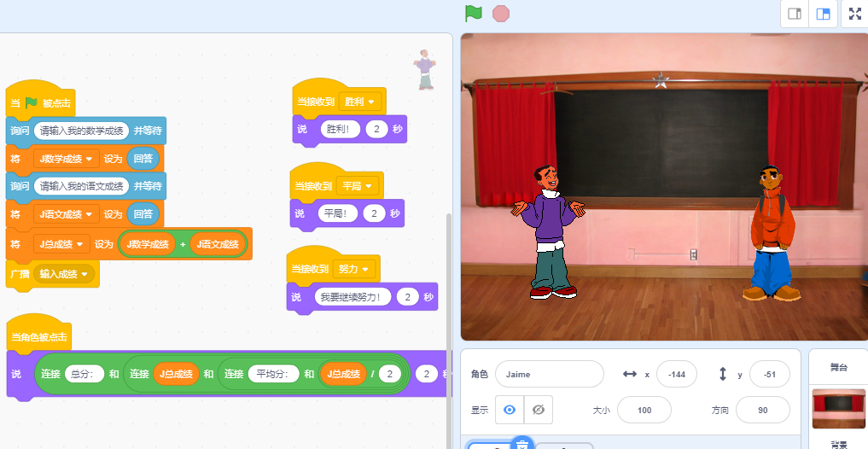Open the 平局 message dropdown
The width and height of the screenshot is (868, 449).
pyautogui.click(x=357, y=186)
